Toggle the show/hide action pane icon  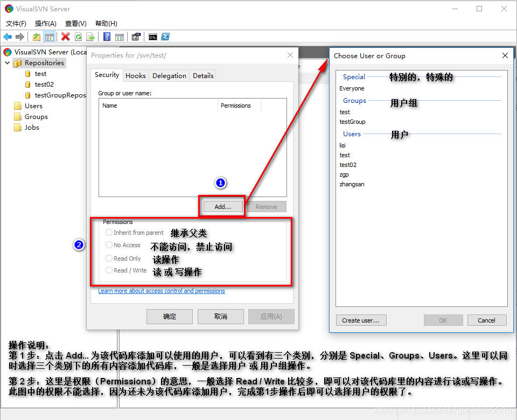(120, 37)
